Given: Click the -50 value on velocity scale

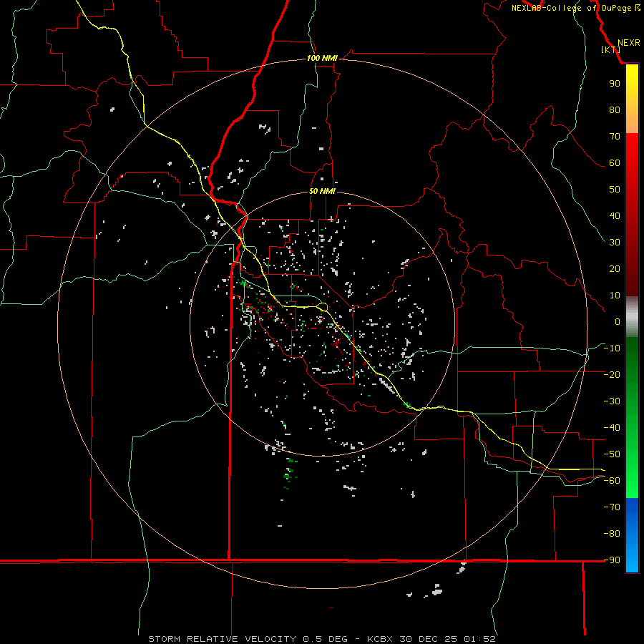Looking at the screenshot, I should [612, 454].
